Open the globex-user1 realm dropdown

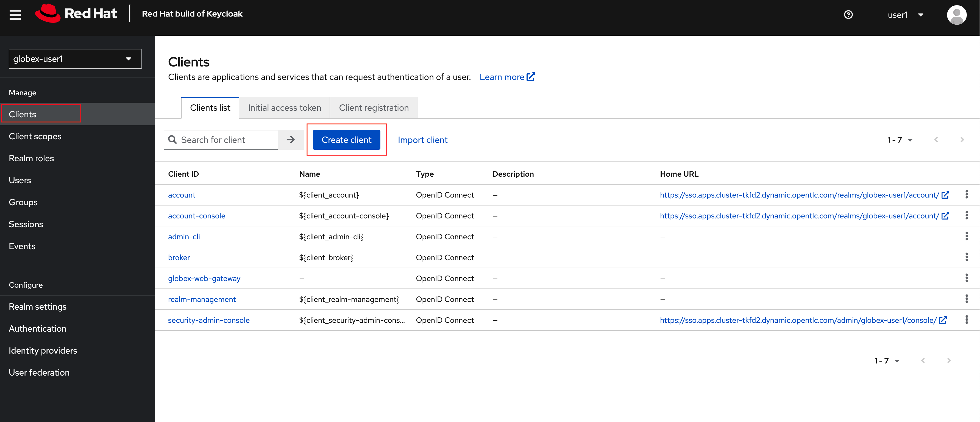click(72, 59)
